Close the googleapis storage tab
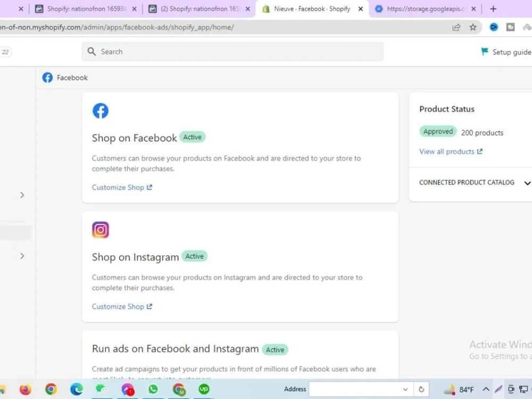Screen dimensions: 532x399 (473, 9)
